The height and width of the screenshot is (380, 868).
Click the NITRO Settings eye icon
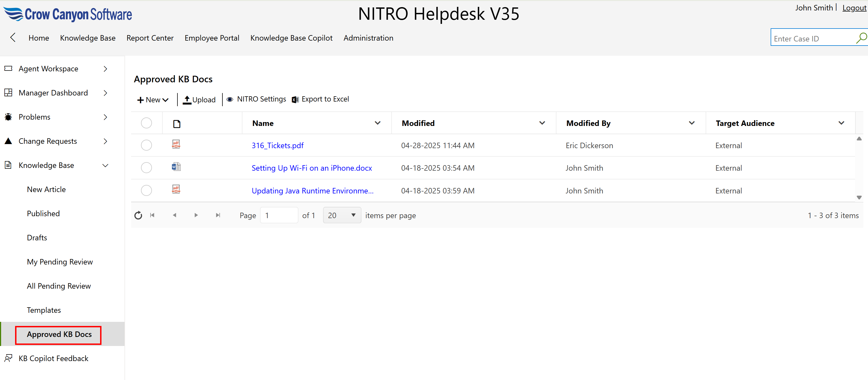tap(230, 100)
